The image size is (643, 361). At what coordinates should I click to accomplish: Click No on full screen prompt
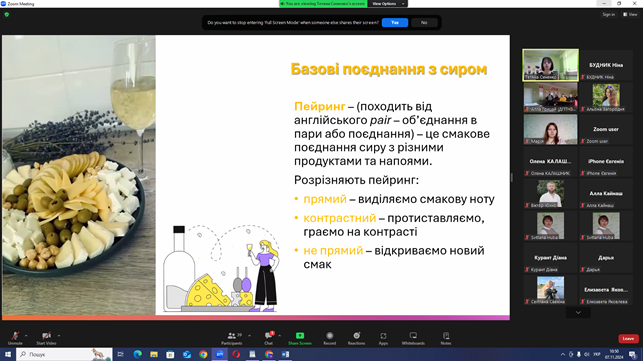424,23
